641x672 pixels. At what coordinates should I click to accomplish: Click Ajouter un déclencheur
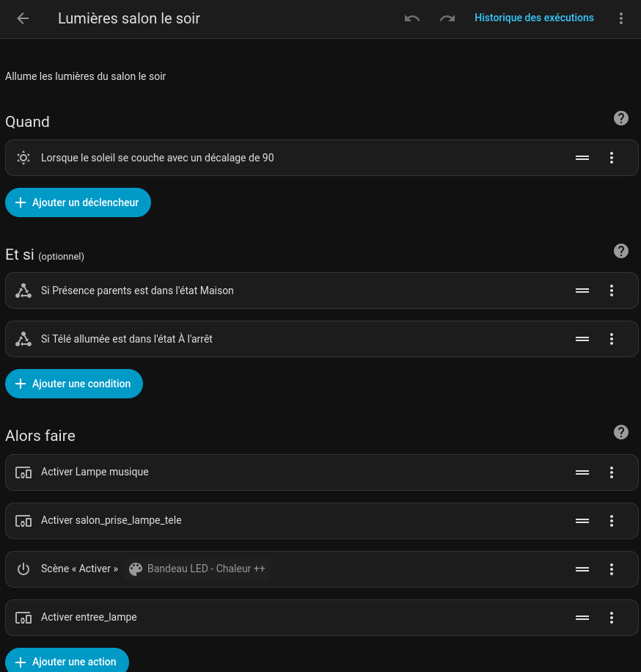78,202
